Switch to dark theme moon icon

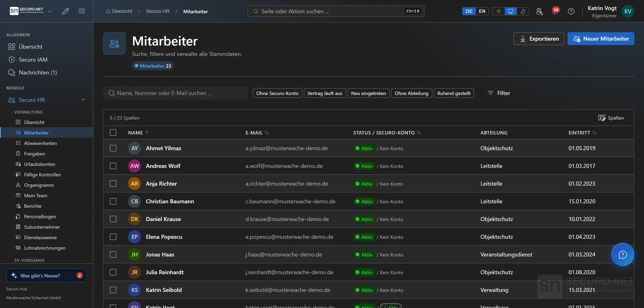click(523, 11)
